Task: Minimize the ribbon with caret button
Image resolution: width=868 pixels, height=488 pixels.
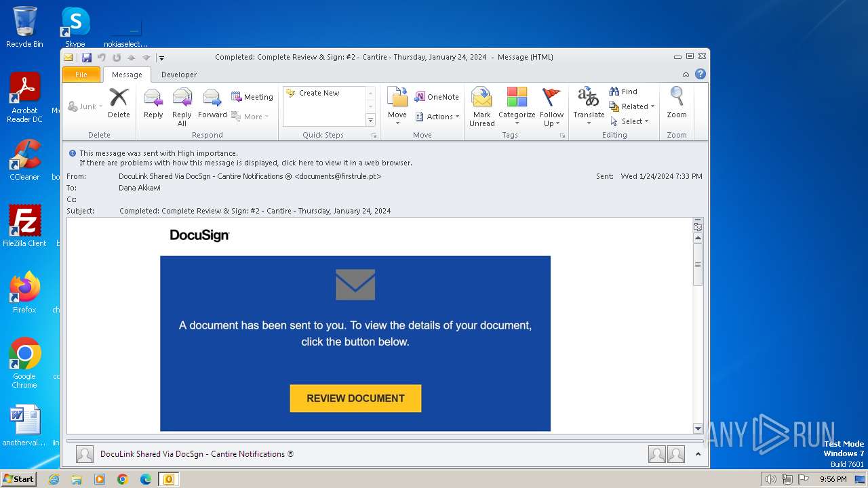Action: point(686,75)
